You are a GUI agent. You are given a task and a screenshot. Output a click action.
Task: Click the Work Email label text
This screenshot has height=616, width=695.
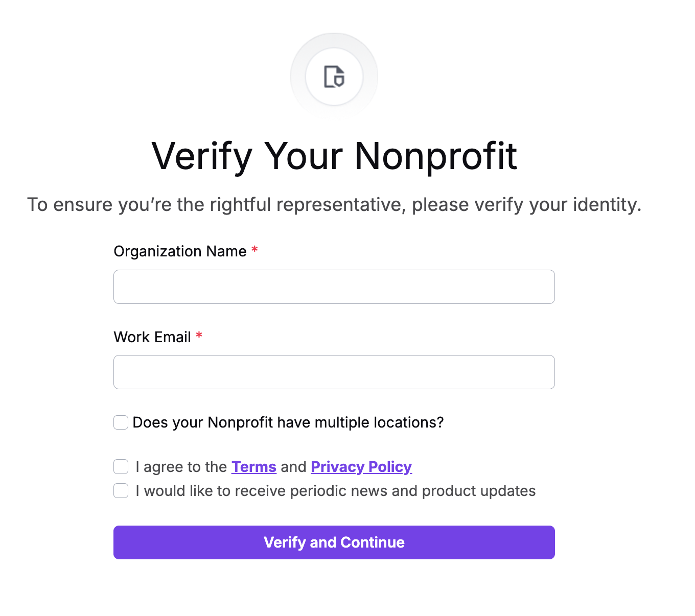(x=152, y=337)
